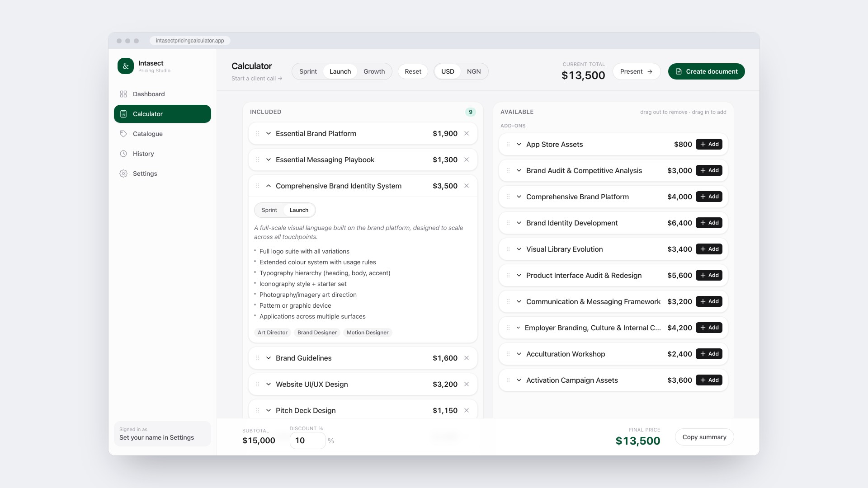Click the History clock icon
Image resolution: width=868 pixels, height=488 pixels.
[123, 154]
